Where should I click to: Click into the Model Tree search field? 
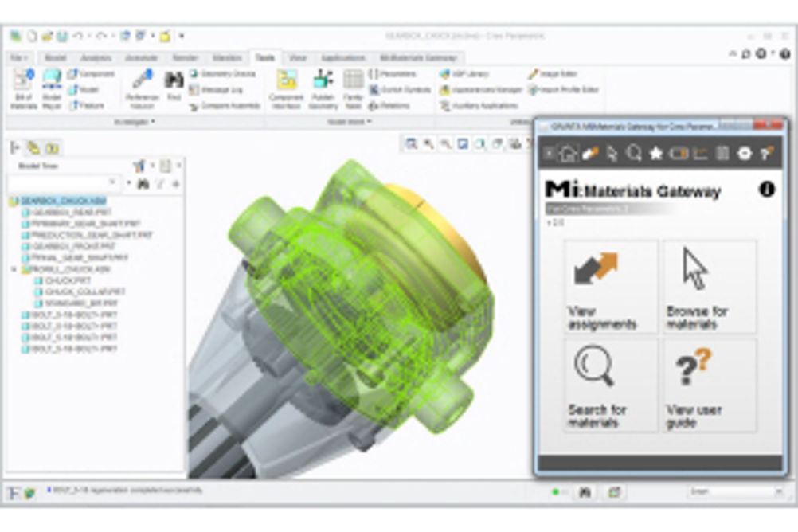(x=65, y=183)
